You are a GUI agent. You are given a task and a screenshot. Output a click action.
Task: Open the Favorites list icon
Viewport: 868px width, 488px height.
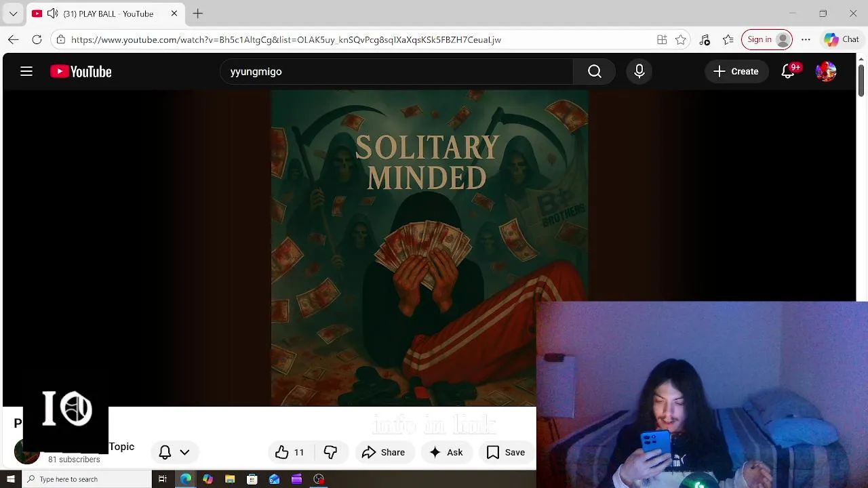[728, 39]
